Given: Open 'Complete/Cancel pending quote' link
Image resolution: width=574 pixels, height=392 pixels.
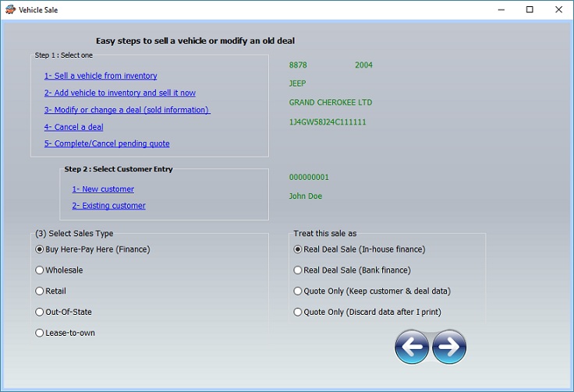Looking at the screenshot, I should point(107,143).
